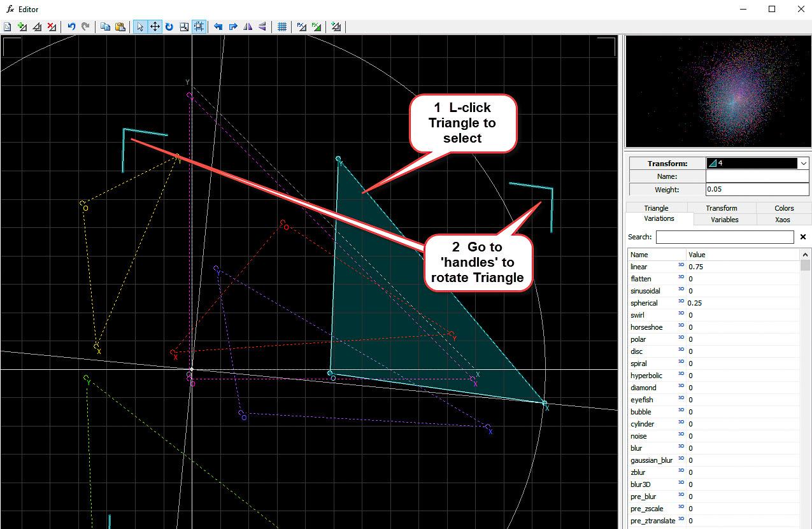
Task: Open the Variables tab
Action: click(725, 220)
